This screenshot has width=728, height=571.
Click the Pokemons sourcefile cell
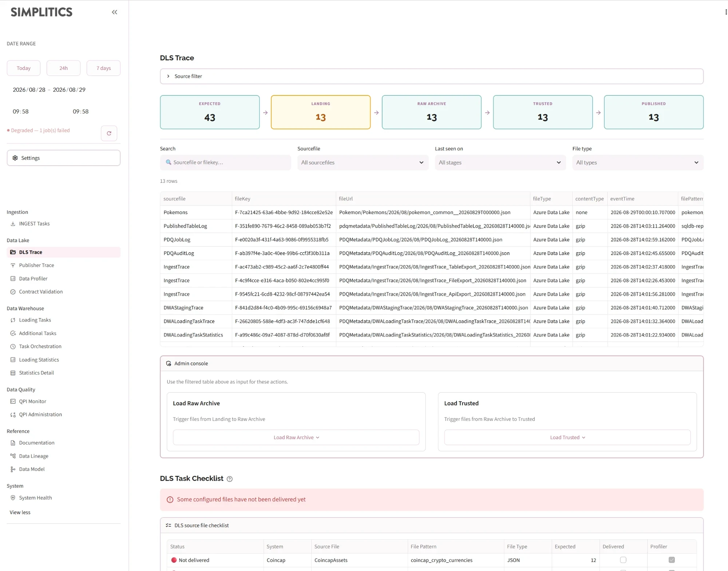pos(196,212)
